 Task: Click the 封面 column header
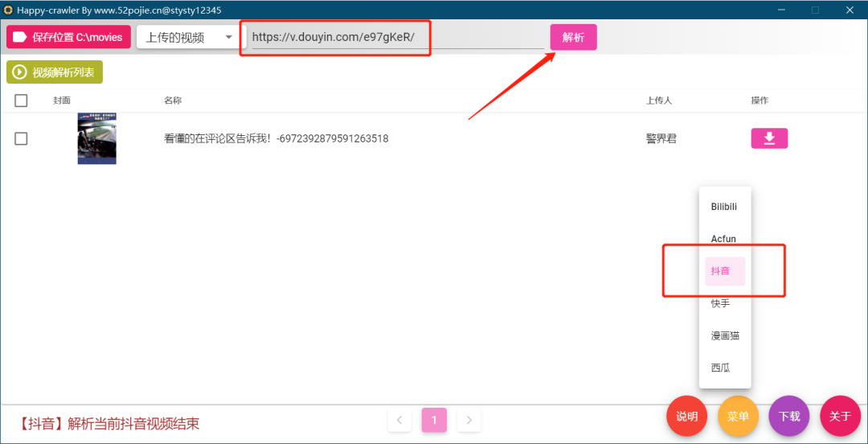pos(62,101)
